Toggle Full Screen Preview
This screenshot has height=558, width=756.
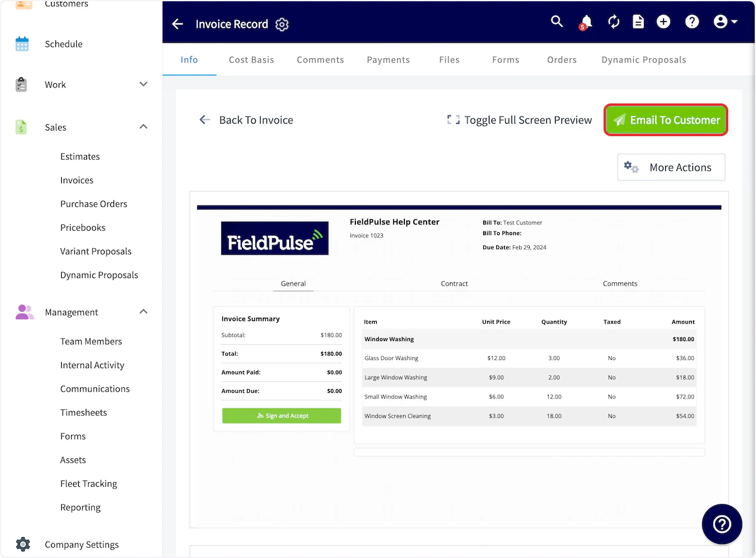coord(520,120)
